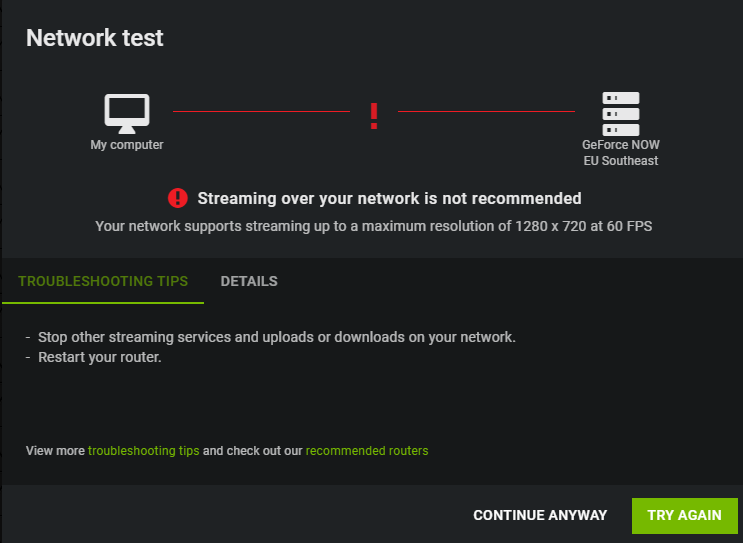Click the My computer monitor icon
This screenshot has width=743, height=543.
tap(127, 114)
